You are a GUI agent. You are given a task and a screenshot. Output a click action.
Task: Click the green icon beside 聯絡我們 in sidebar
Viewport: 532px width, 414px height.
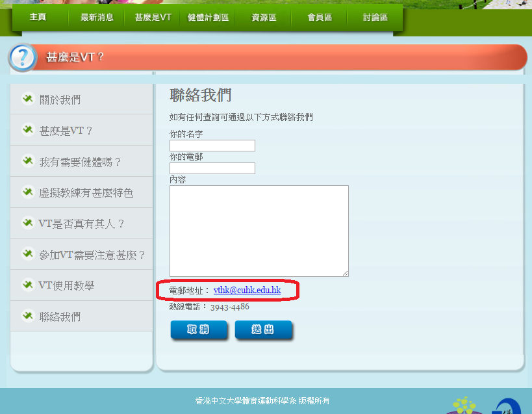click(x=28, y=317)
